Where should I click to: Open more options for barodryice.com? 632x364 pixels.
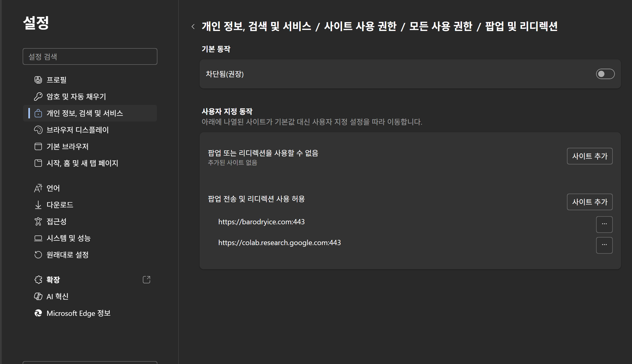[x=604, y=224]
